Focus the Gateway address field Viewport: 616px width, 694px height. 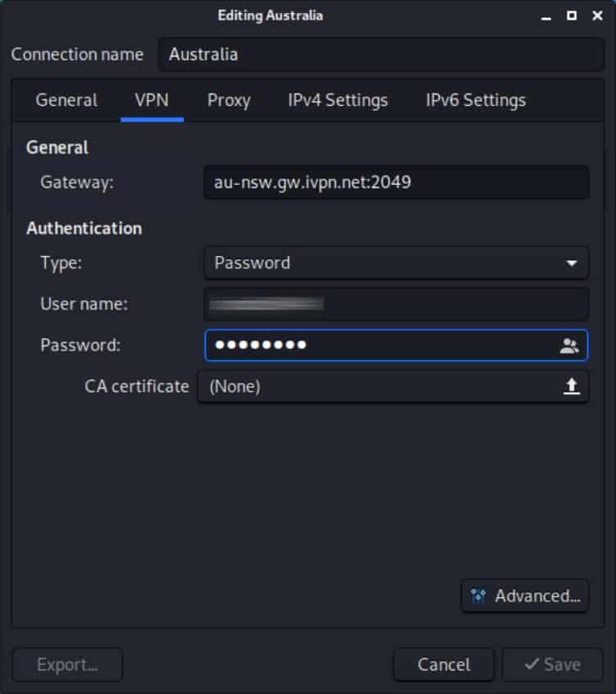click(396, 182)
